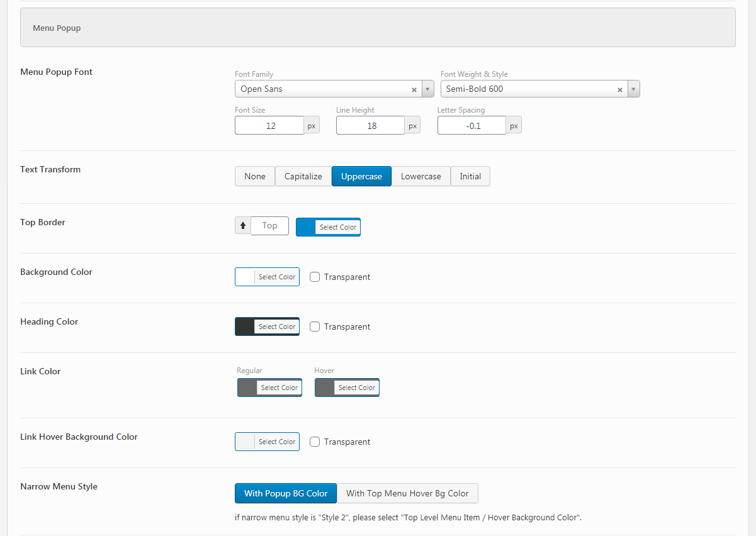The width and height of the screenshot is (756, 536).
Task: Click the Menu Popup section header
Action: click(378, 28)
